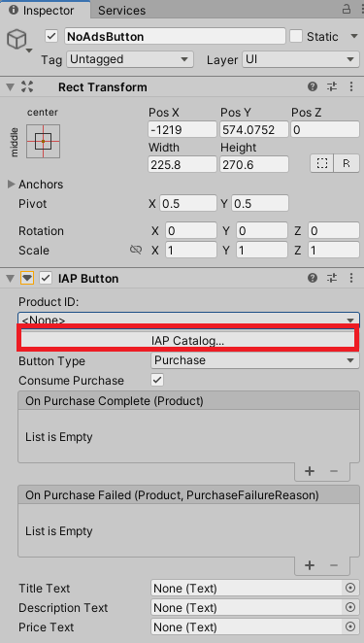Open the Services tab
The width and height of the screenshot is (364, 643).
pos(121,11)
